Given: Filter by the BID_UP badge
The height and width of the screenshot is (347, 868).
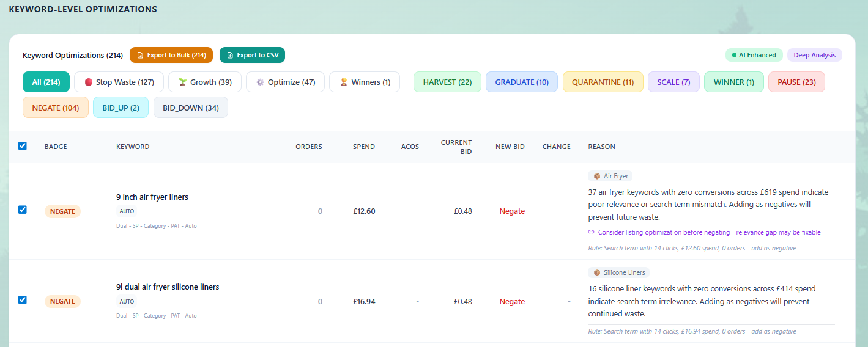Looking at the screenshot, I should (121, 108).
